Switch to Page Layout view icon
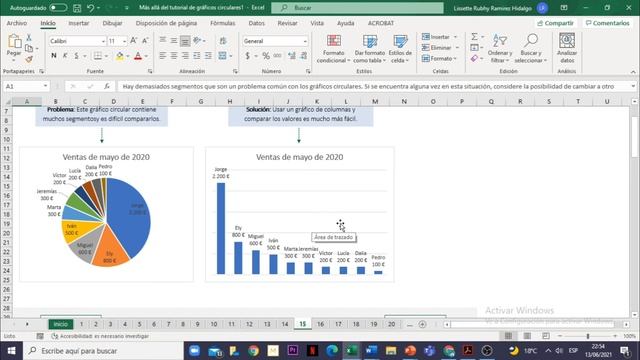The width and height of the screenshot is (640, 360). (x=527, y=336)
